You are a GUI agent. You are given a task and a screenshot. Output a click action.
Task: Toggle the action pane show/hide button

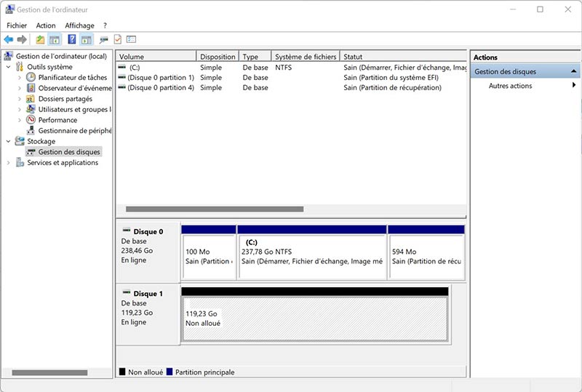pos(87,39)
